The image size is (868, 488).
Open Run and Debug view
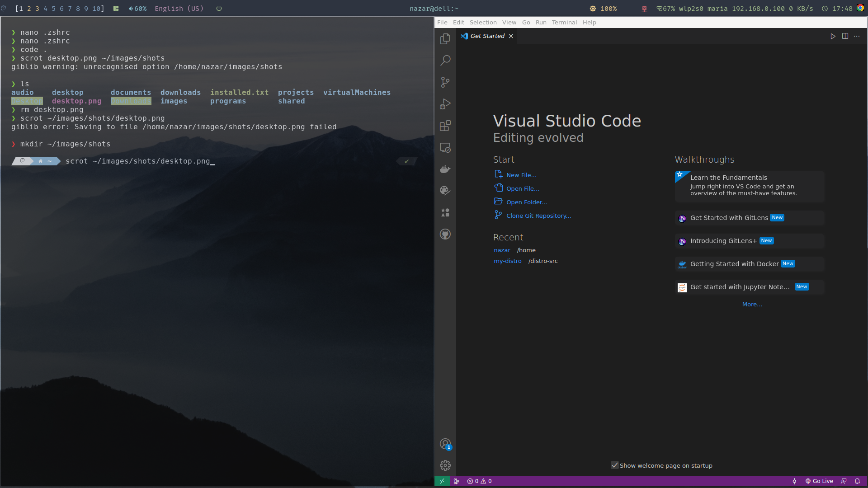[x=445, y=104]
